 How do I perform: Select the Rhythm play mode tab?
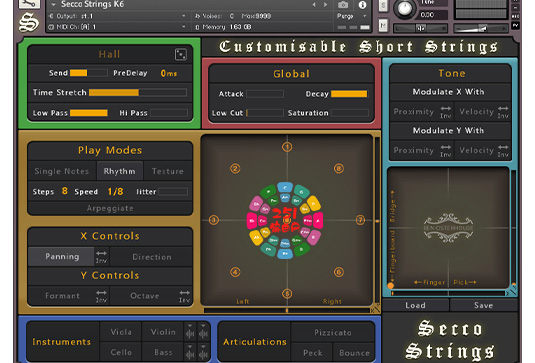[119, 171]
